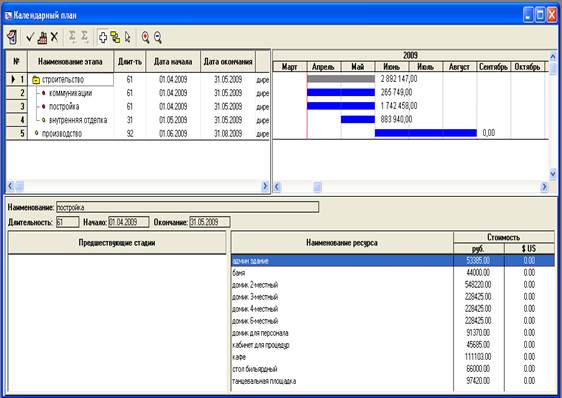This screenshot has width=562, height=398.
Task: Click the 01.06.2009 start date cell
Action: tap(173, 134)
